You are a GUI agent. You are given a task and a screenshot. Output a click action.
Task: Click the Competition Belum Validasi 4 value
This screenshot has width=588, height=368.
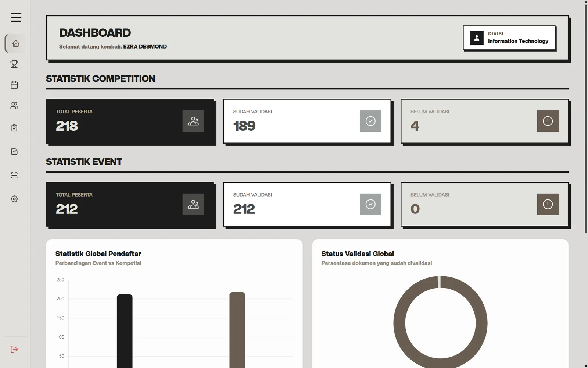(x=415, y=126)
